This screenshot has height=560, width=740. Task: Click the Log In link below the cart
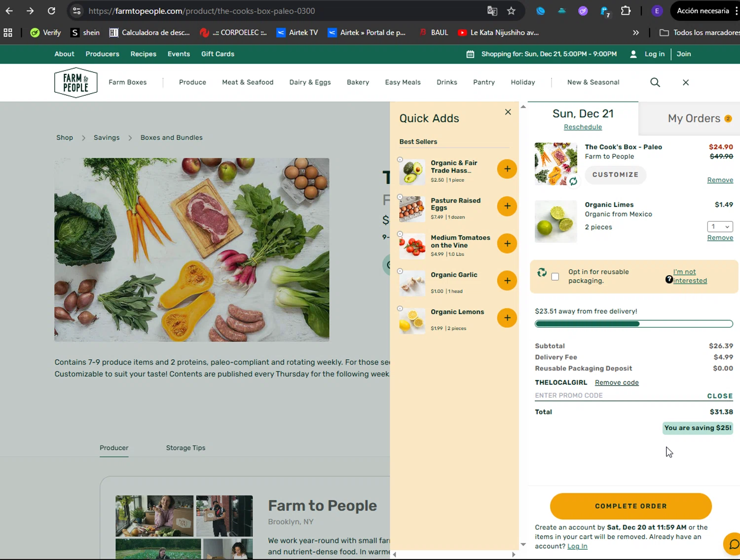click(x=577, y=546)
